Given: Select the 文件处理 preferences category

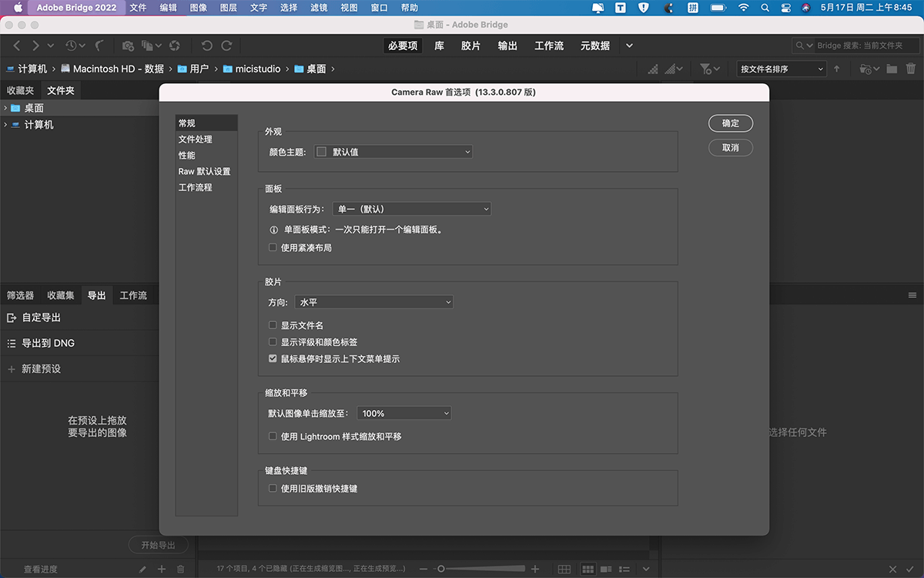Looking at the screenshot, I should 196,139.
